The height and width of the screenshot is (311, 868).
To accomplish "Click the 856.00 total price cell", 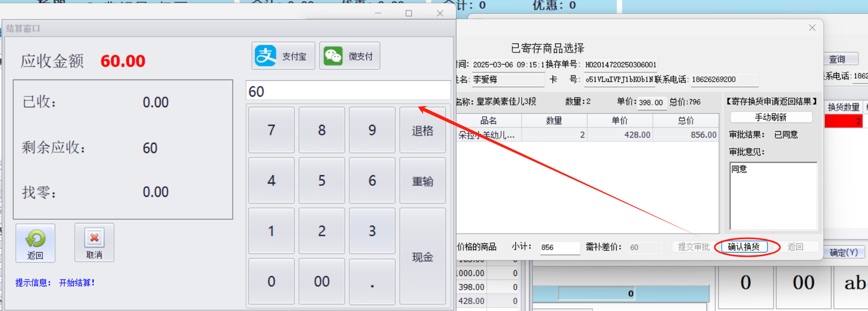I will [x=686, y=135].
